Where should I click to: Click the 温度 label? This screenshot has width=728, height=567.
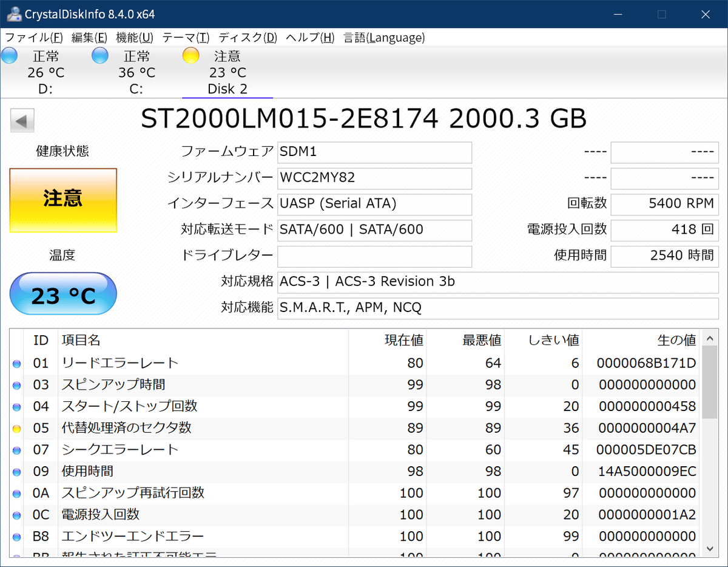(x=62, y=256)
